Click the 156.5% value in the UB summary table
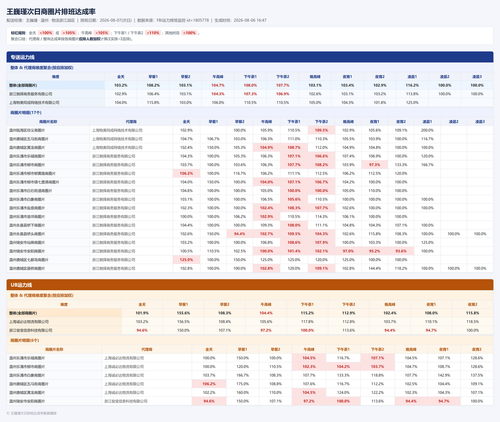 tap(183, 322)
